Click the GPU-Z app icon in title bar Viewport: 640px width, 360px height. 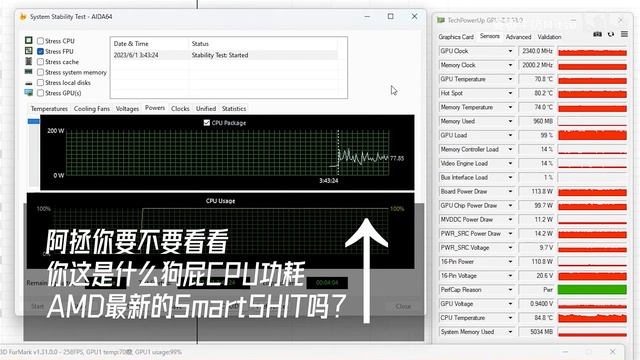(441, 20)
